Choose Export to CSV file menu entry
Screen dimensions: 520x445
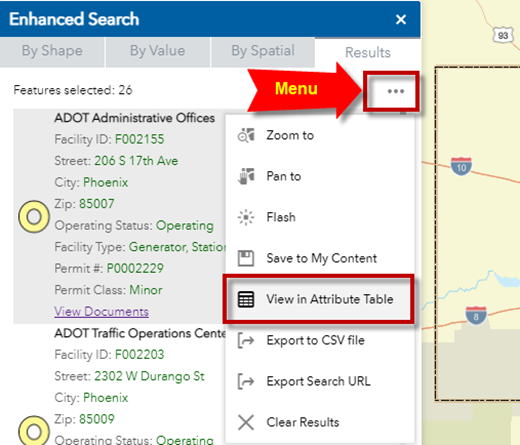click(x=319, y=340)
